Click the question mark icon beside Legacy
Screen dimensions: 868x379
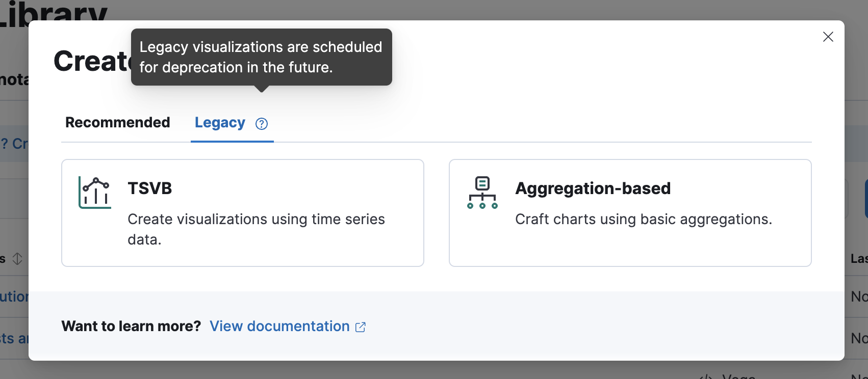[262, 124]
